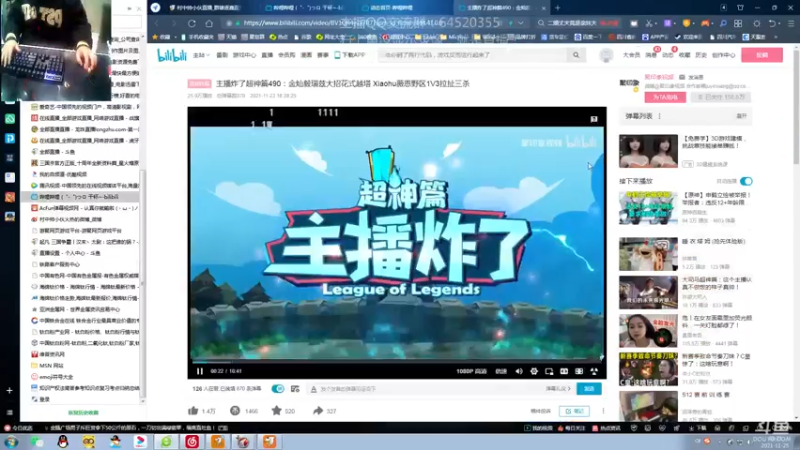The height and width of the screenshot is (450, 800).
Task: Open 历史 history in header
Action: point(701,55)
